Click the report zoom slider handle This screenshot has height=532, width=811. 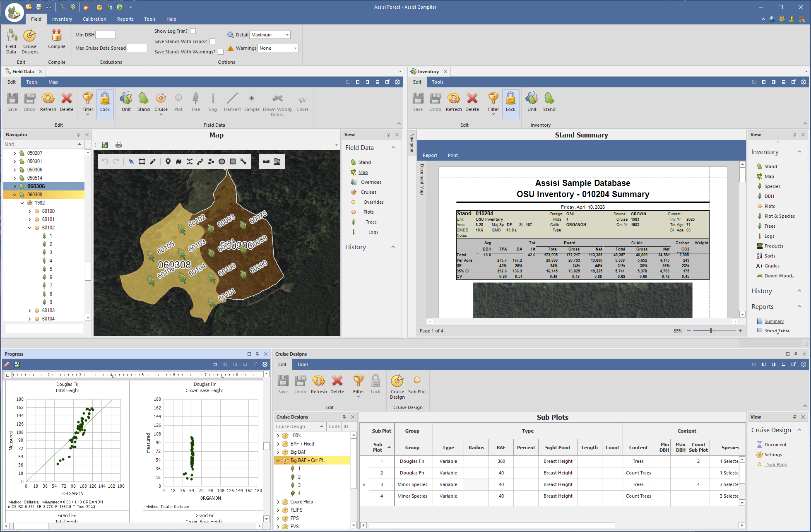711,331
